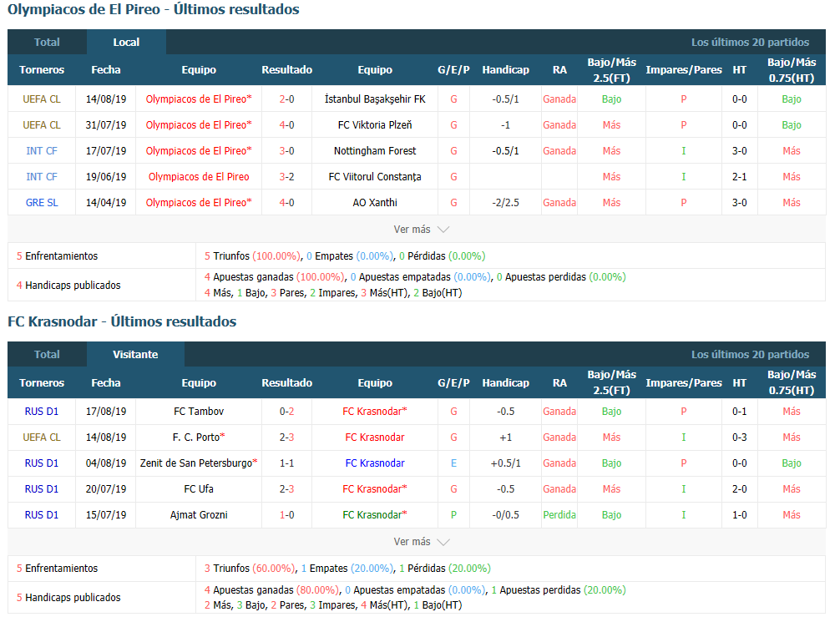Click the 2-3 result at F. C. Porto
This screenshot has height=617, width=840.
(286, 437)
